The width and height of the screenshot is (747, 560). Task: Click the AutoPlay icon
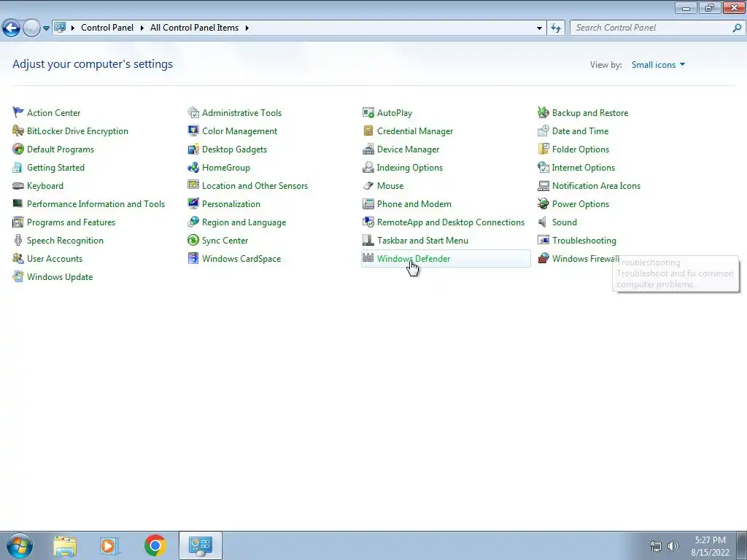pyautogui.click(x=368, y=112)
